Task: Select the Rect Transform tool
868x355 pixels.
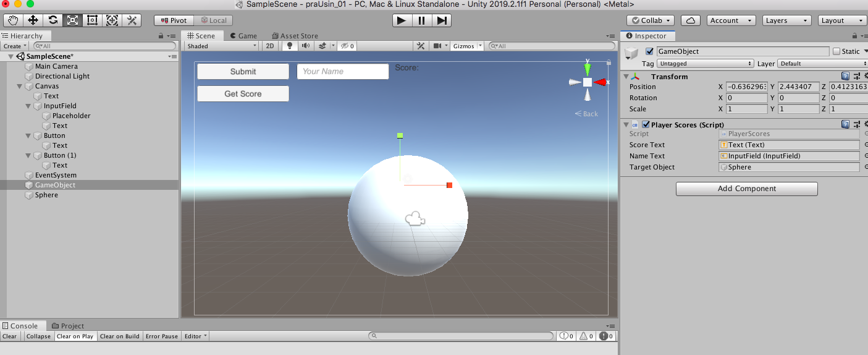Action: point(92,20)
